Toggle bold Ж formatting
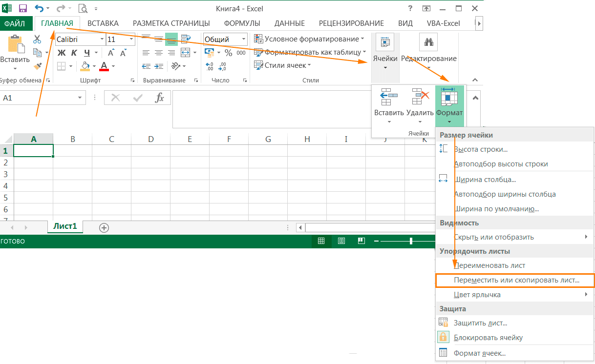This screenshot has height=364, width=595. pos(62,53)
